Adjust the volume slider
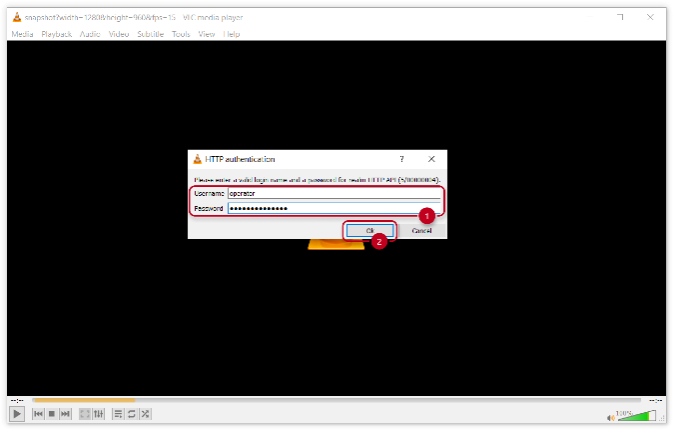Viewport: 680px width, 430px height. coord(637,415)
